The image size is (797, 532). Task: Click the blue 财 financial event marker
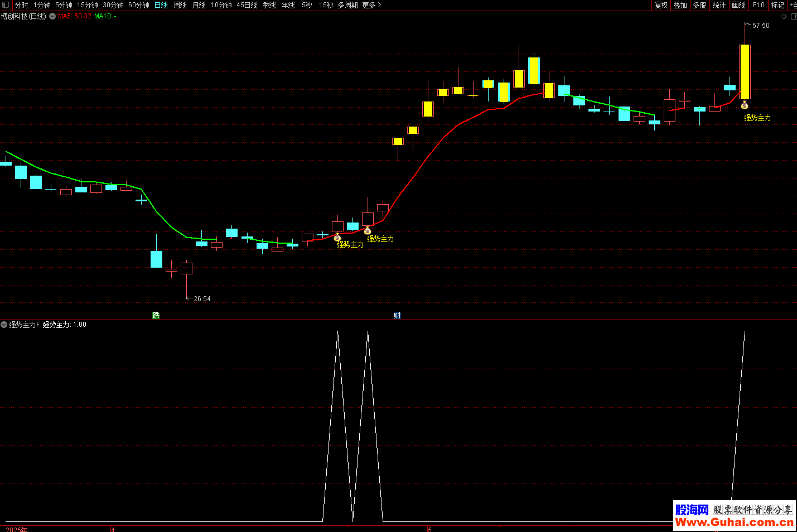click(397, 316)
